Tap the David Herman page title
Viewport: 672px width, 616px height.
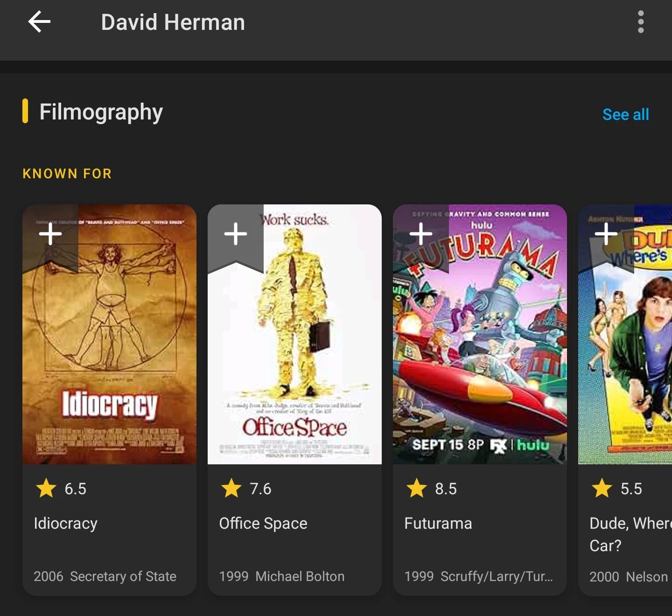[173, 22]
